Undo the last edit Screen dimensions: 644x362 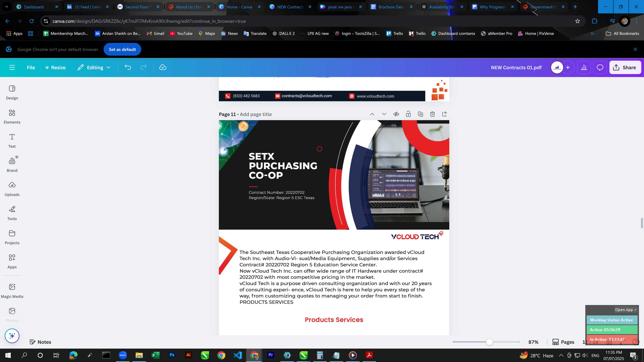click(x=128, y=67)
